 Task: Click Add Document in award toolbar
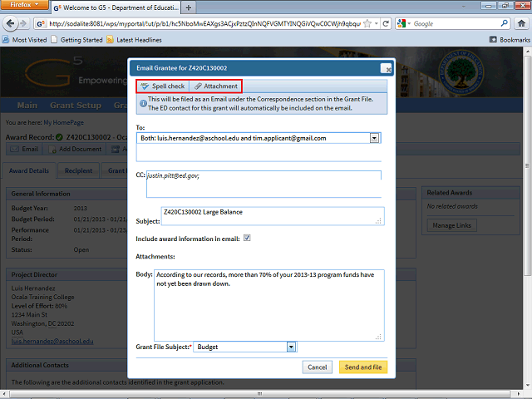point(75,149)
